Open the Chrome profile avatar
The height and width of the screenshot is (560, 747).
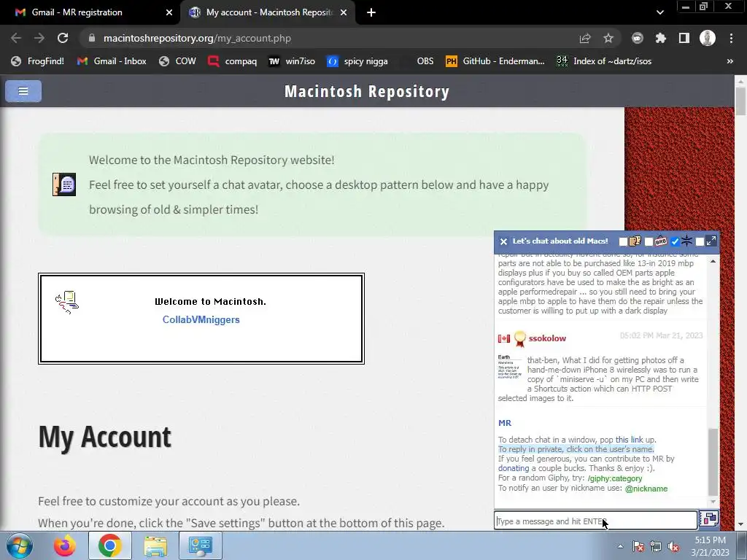point(708,38)
